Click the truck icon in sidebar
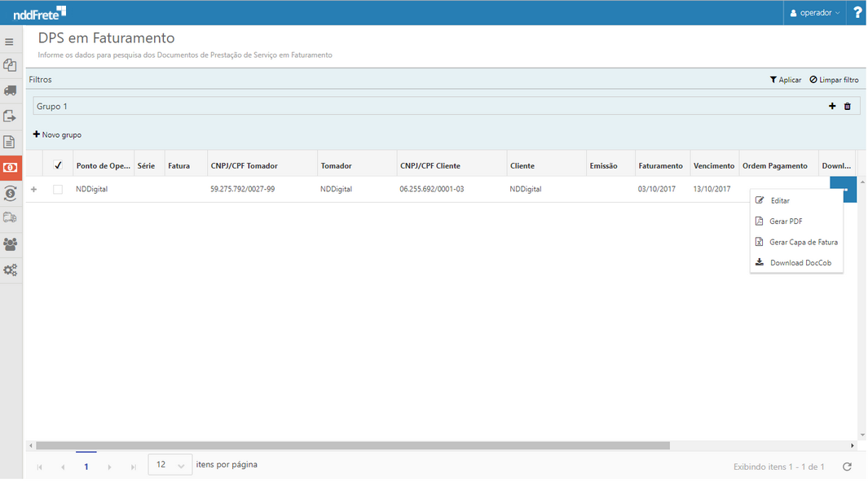 pyautogui.click(x=10, y=90)
